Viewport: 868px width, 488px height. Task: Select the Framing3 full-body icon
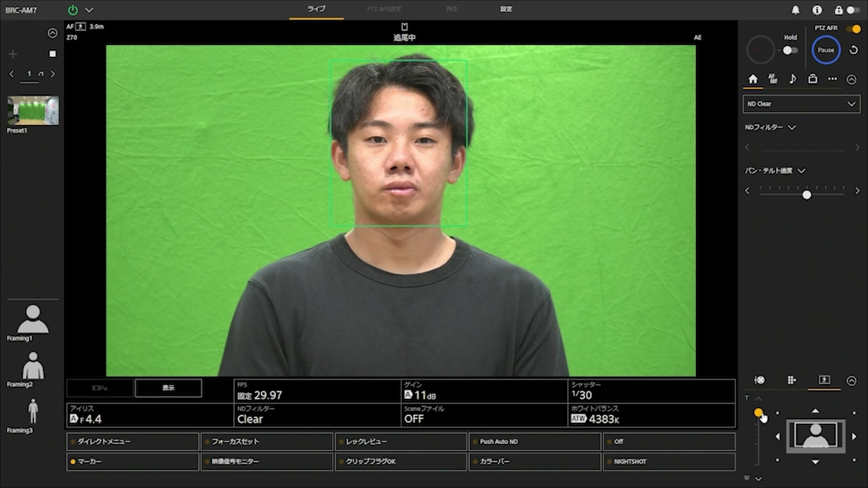click(x=33, y=411)
